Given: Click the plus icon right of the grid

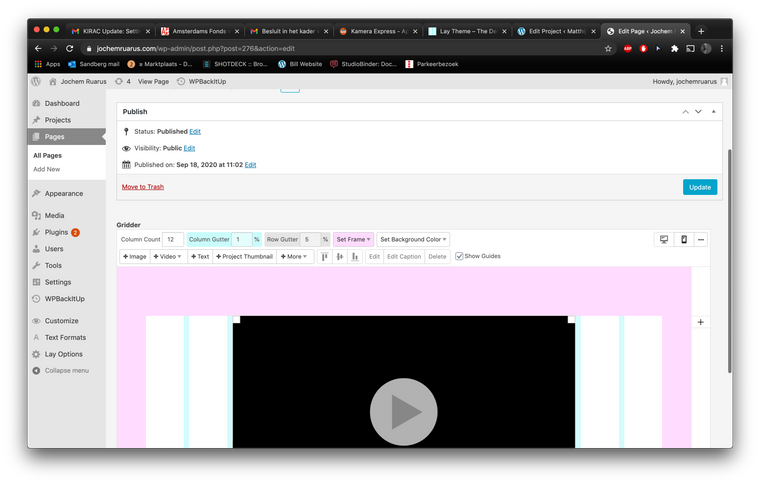Looking at the screenshot, I should (x=700, y=322).
